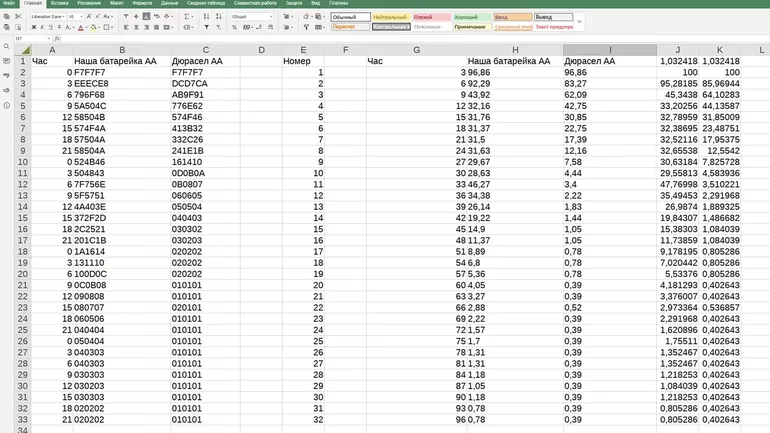Toggle underline text formatting

click(x=50, y=27)
